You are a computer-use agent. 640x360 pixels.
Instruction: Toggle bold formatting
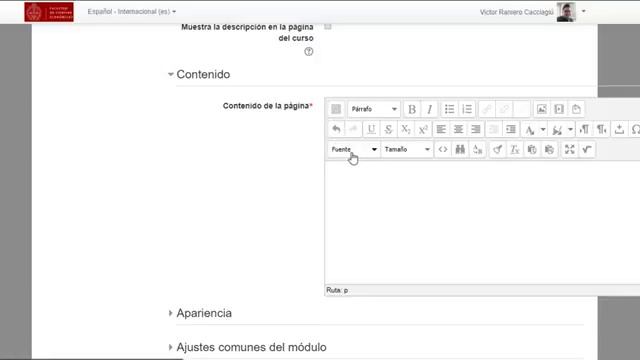point(412,109)
